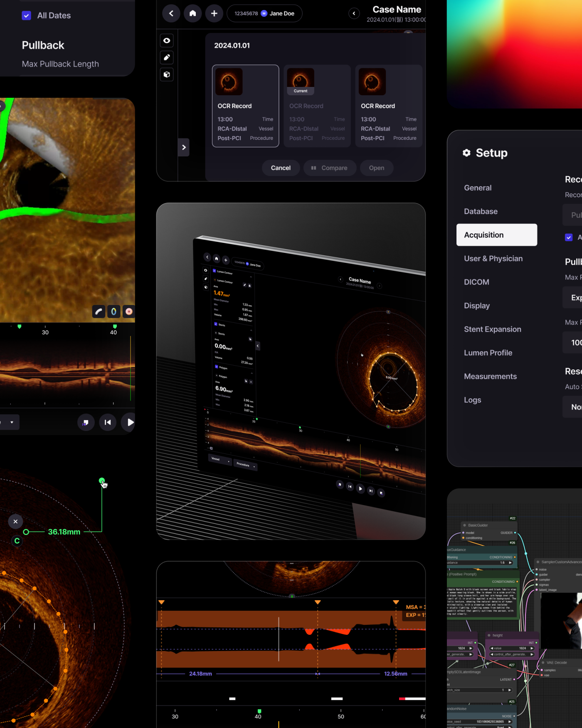This screenshot has width=582, height=728.
Task: Open the General setup section
Action: click(478, 188)
